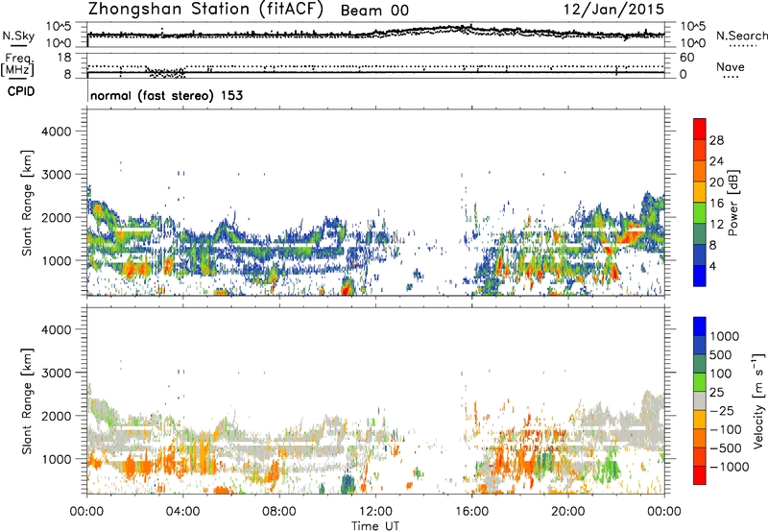Viewport: 768px width, 532px height.
Task: Click the Time UT axis title
Action: point(375,526)
